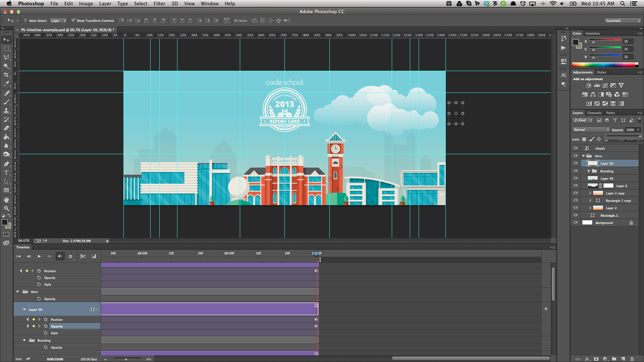The width and height of the screenshot is (644, 362).
Task: Open timeline settings gear icon
Action: click(70, 256)
